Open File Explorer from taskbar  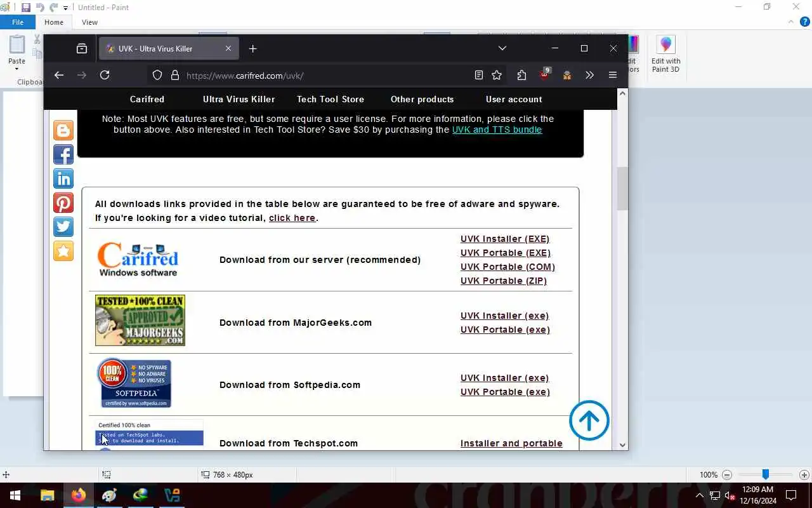(47, 495)
